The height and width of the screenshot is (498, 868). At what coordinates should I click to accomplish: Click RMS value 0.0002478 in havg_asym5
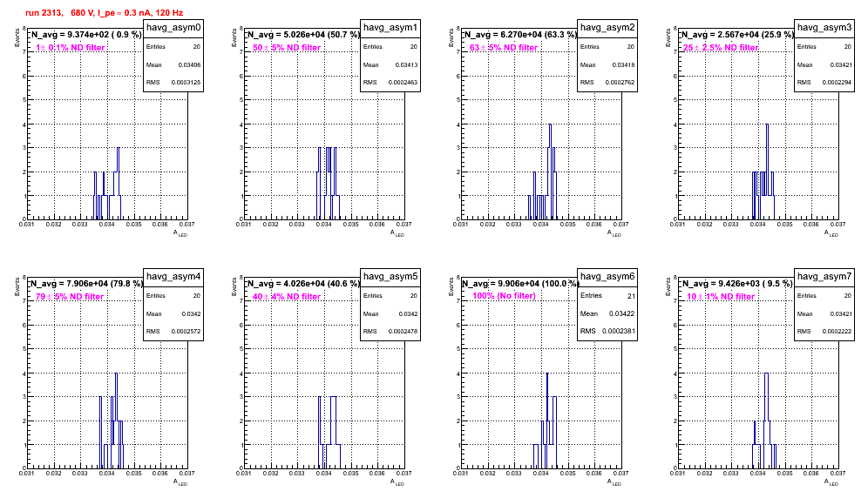click(403, 332)
